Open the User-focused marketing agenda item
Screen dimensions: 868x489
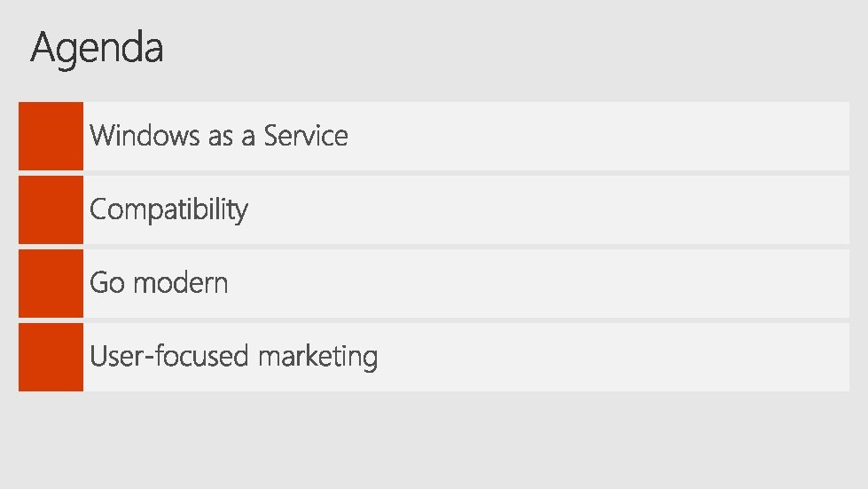point(233,357)
